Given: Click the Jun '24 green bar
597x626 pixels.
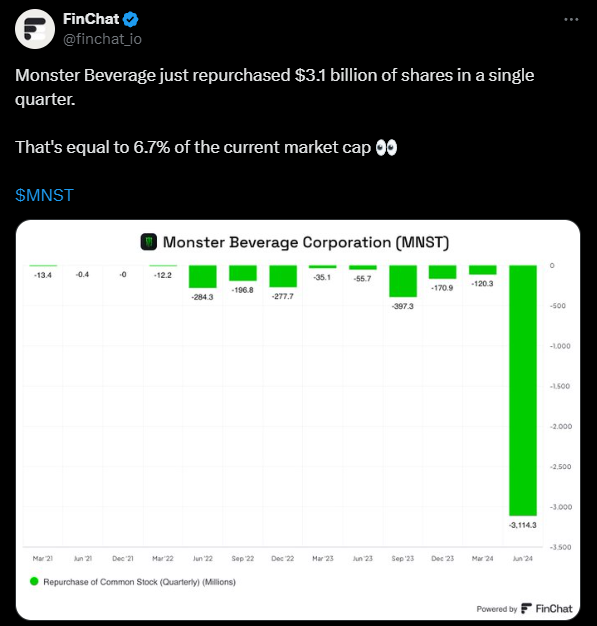Looking at the screenshot, I should click(x=523, y=390).
